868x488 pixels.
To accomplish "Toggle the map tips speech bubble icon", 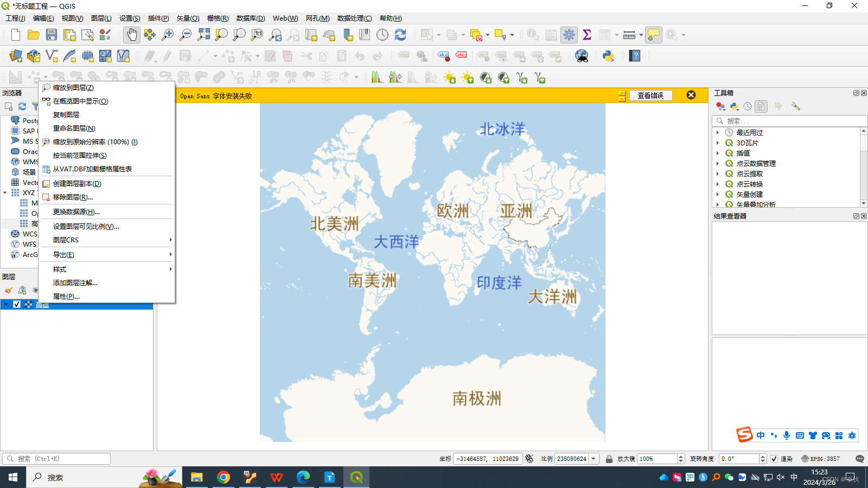I will coord(654,35).
